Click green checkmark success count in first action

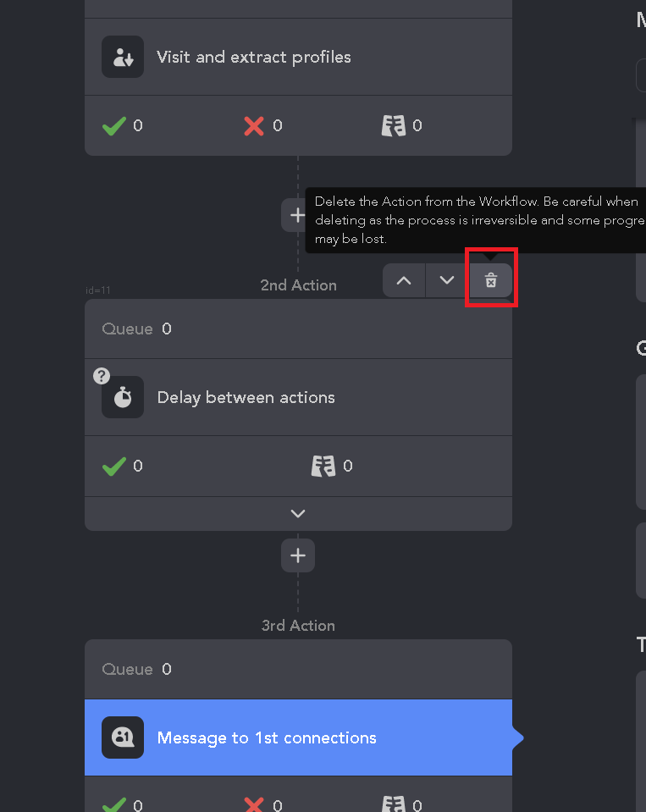pos(114,126)
